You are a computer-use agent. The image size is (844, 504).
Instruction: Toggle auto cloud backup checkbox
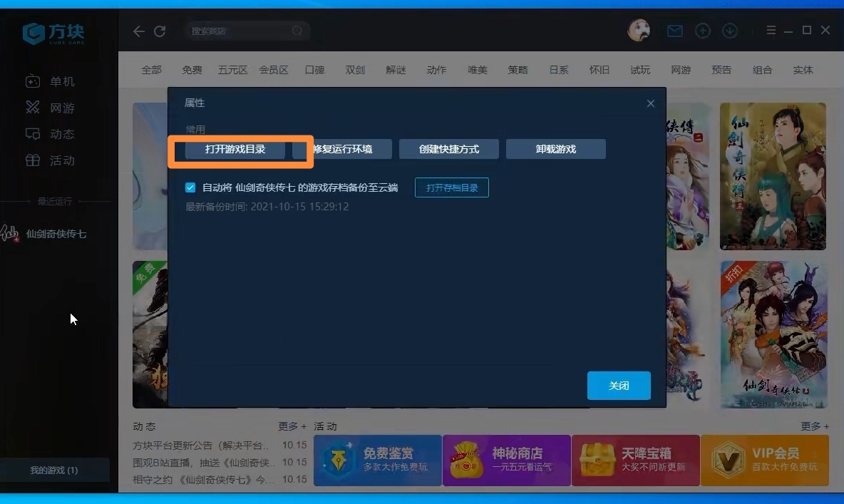click(x=190, y=187)
